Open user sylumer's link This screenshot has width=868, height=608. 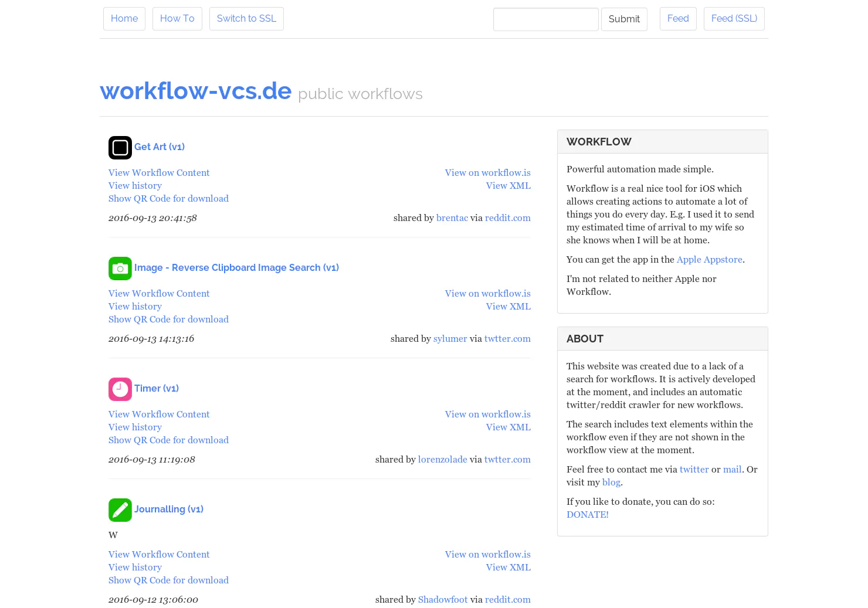[450, 338]
